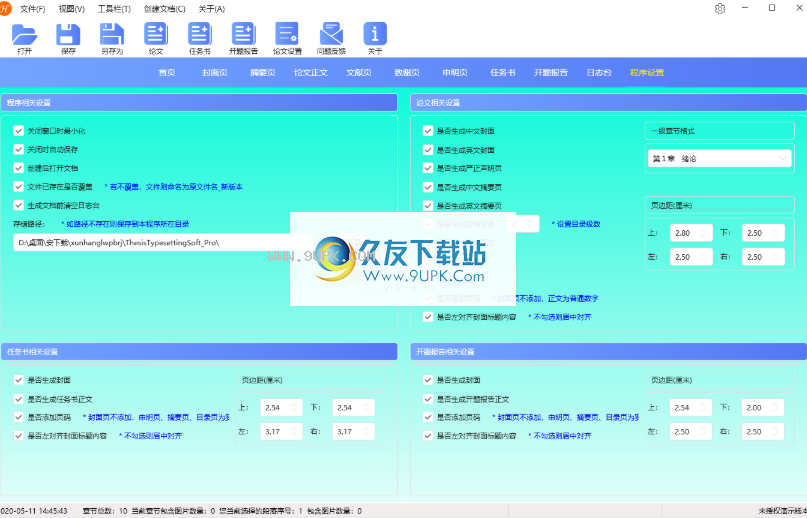Open the 文件(F) menu
The image size is (807, 518).
pos(32,9)
